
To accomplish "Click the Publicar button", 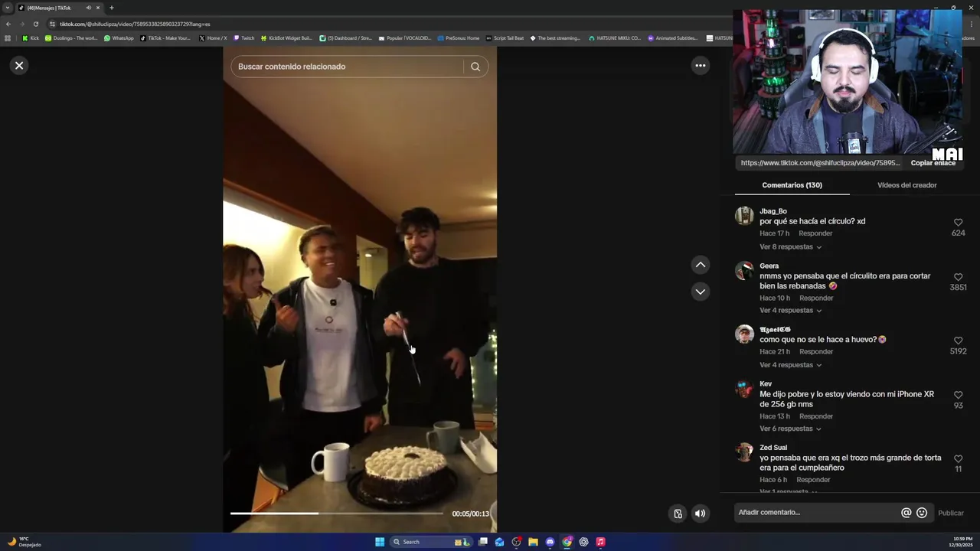I will (951, 513).
